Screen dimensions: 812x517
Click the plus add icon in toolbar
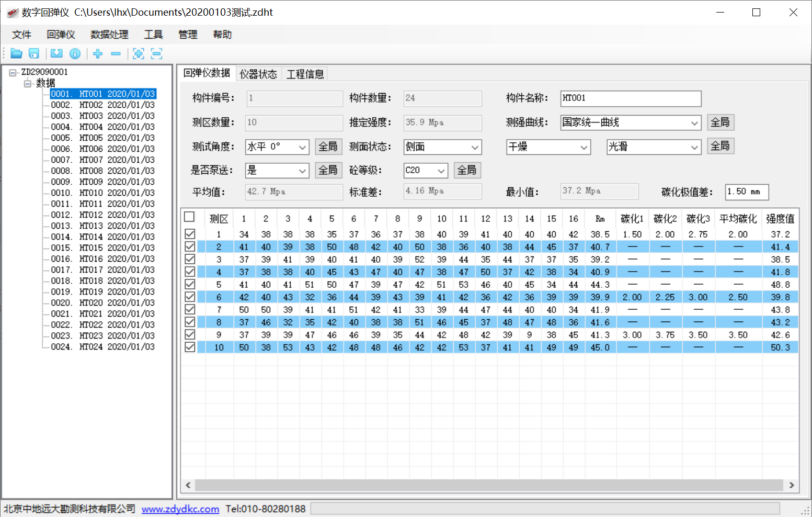tap(98, 53)
